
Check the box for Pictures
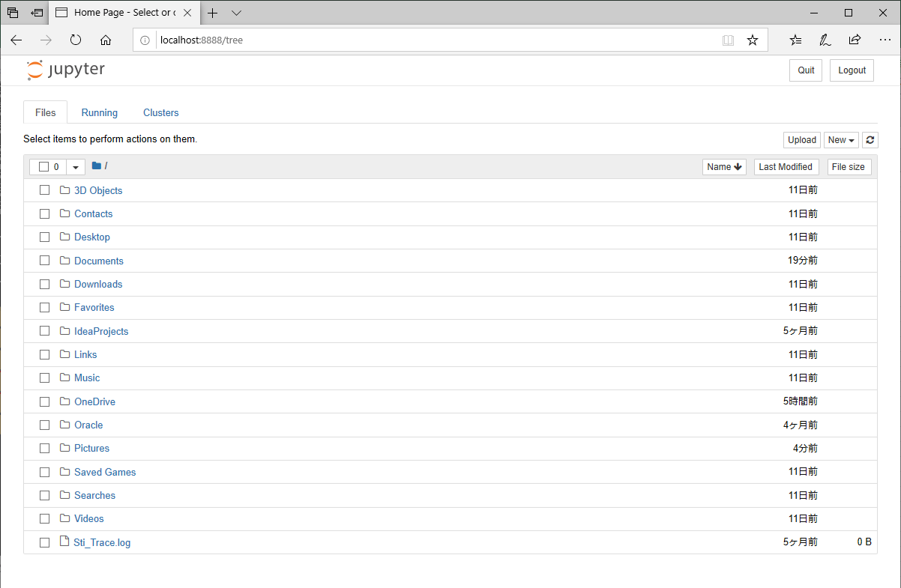[44, 448]
